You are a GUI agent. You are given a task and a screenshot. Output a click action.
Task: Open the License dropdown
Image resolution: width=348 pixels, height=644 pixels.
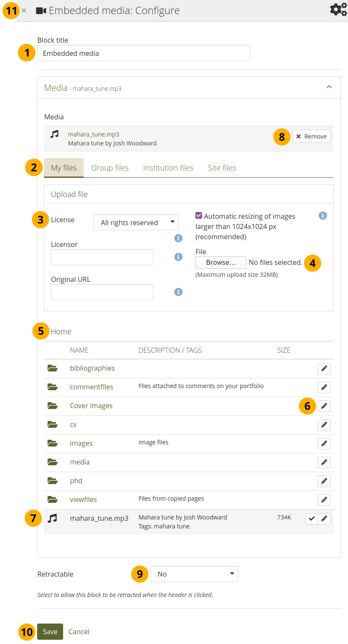136,222
